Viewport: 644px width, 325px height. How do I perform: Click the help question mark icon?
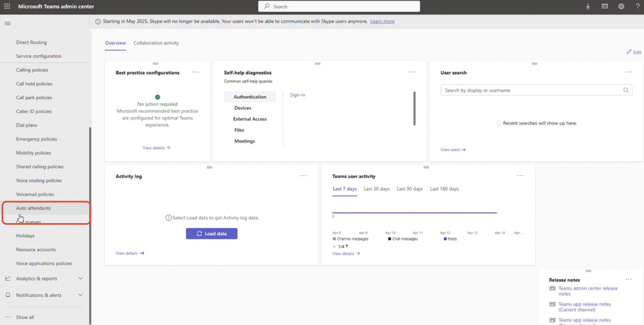[x=638, y=6]
